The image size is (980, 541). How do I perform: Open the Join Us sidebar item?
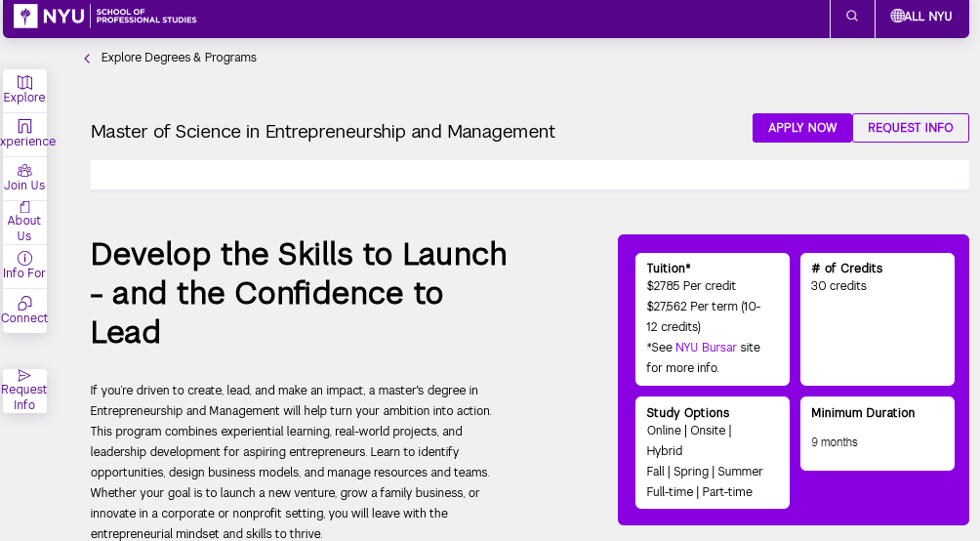pos(24,179)
